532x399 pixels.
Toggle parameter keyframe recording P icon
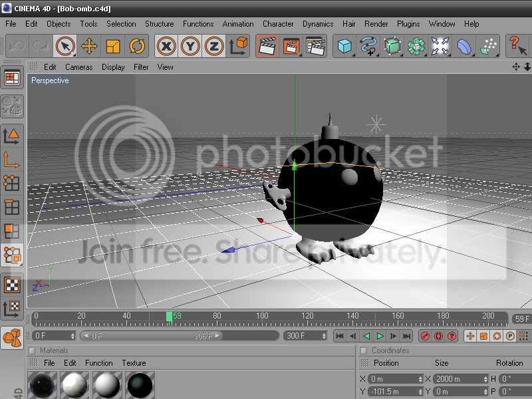pos(510,336)
